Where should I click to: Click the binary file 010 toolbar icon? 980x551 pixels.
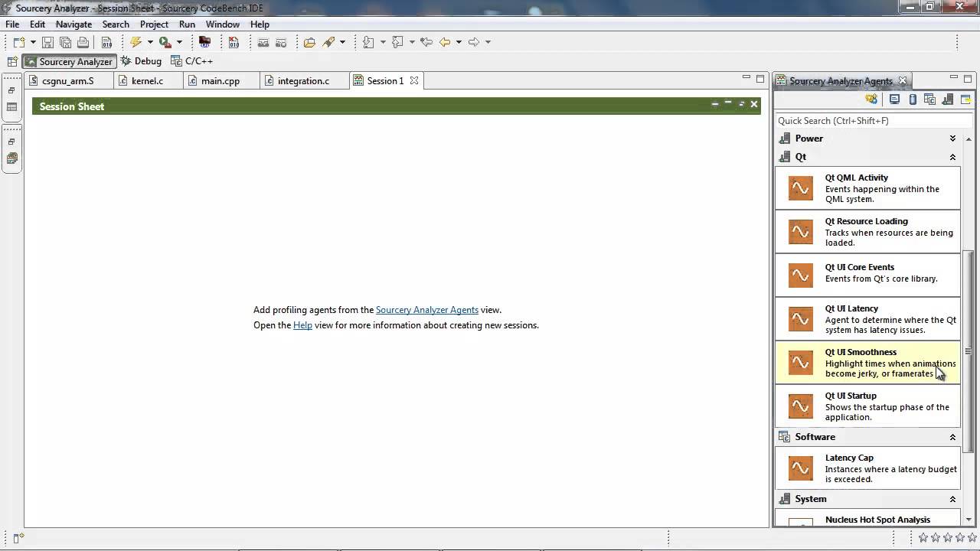(106, 42)
